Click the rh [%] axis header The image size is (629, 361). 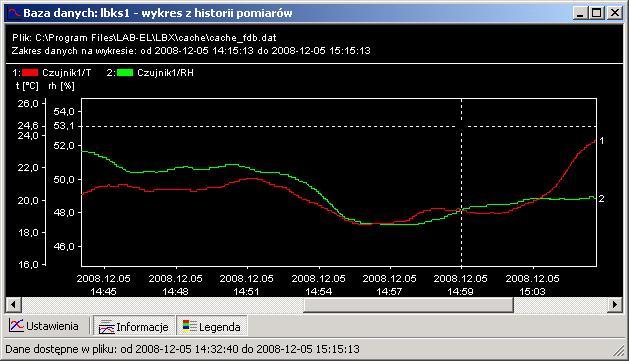point(61,86)
